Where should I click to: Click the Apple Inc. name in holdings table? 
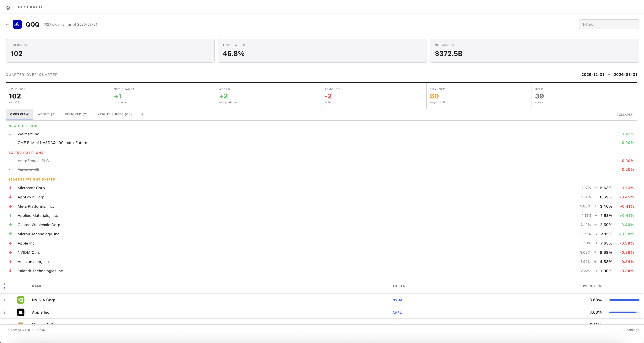[x=41, y=313]
